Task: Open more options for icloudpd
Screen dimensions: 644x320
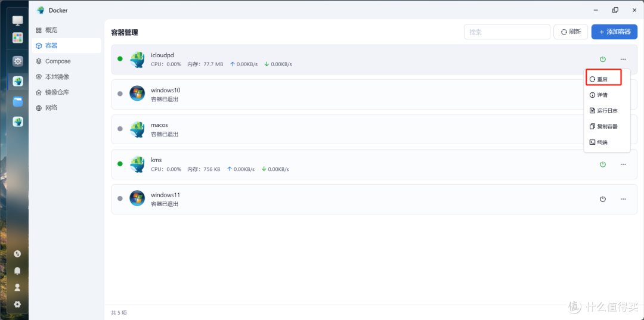Action: click(x=623, y=60)
